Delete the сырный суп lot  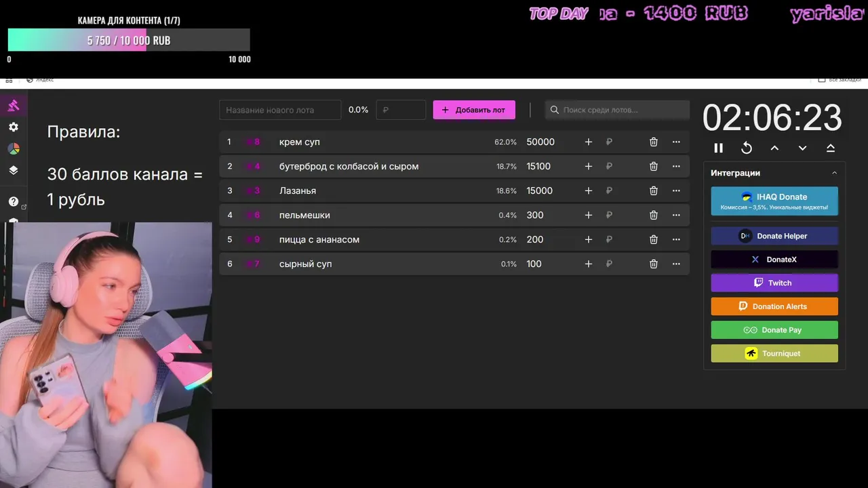654,264
